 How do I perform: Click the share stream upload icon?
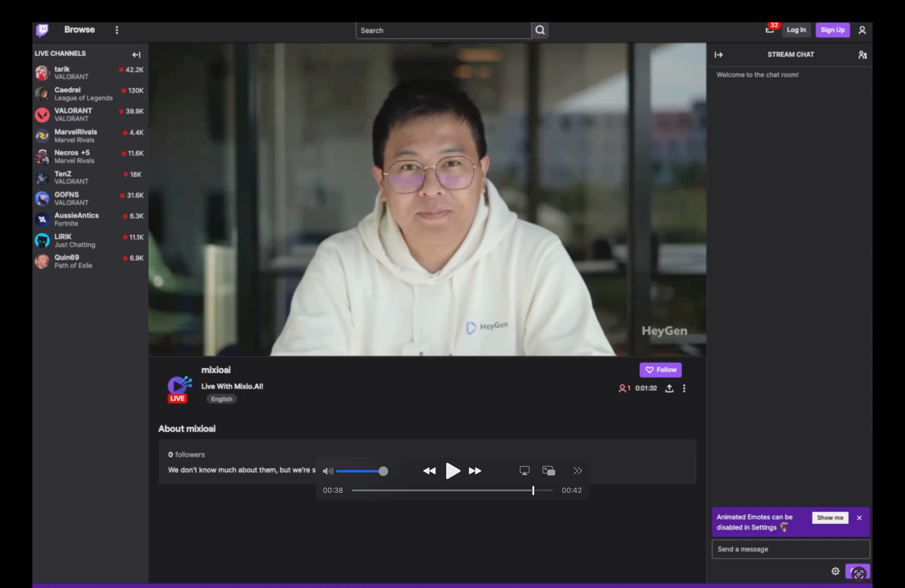[x=669, y=388]
